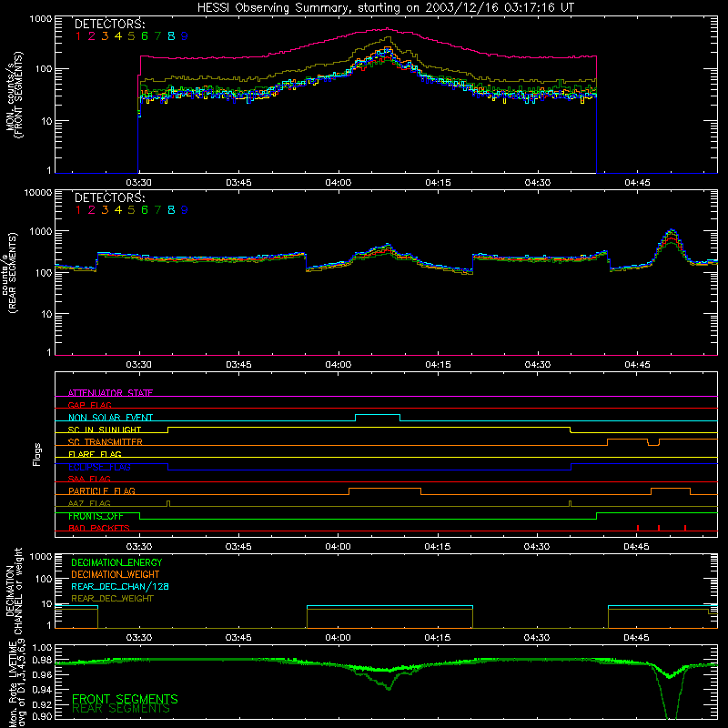Click 03:30 time label under rear segments plot
The image size is (728, 728).
point(139,365)
